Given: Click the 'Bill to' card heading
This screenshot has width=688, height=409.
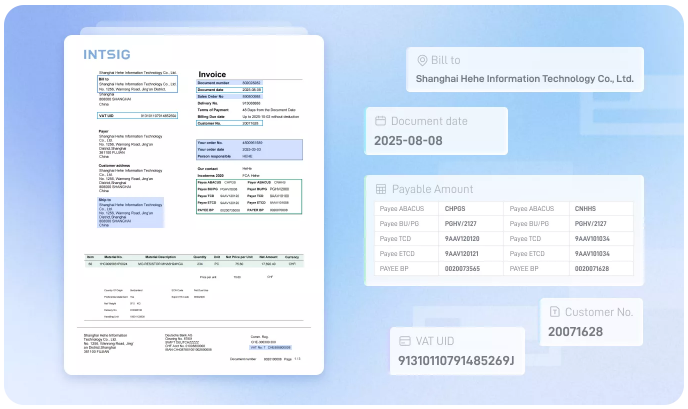Looking at the screenshot, I should coord(445,60).
